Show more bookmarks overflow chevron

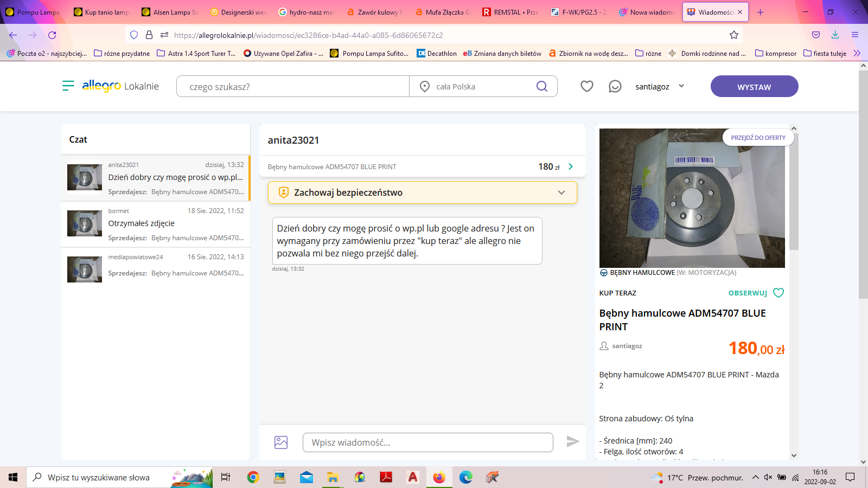[x=857, y=53]
